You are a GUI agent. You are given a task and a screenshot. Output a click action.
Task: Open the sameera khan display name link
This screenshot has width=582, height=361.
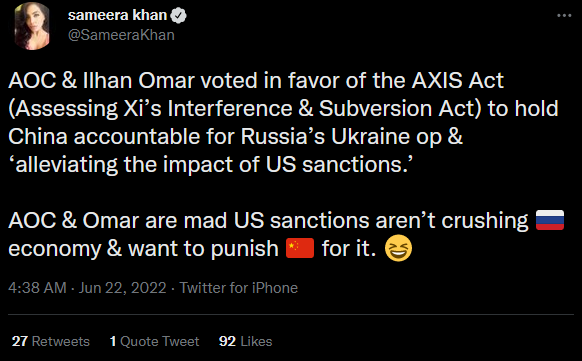[118, 15]
